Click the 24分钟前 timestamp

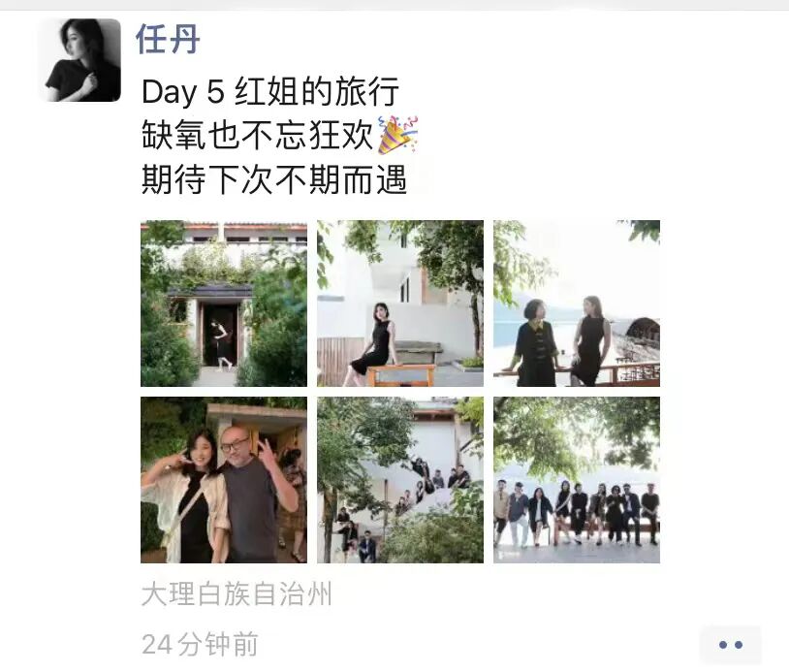click(x=200, y=644)
